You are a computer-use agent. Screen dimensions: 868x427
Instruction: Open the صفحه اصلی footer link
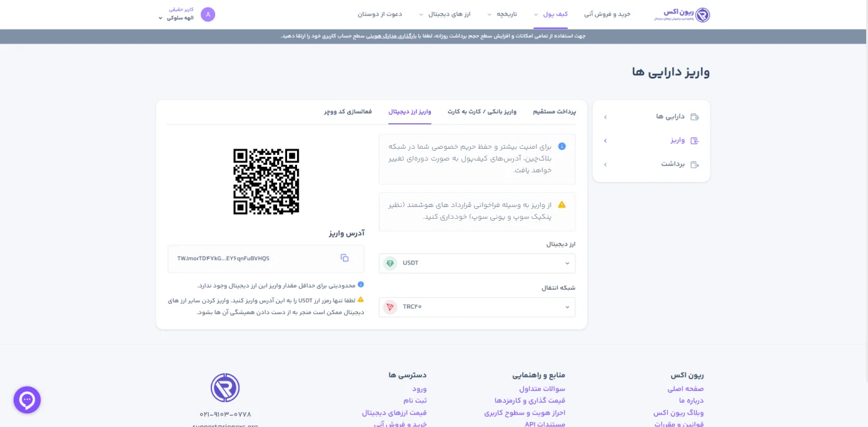pyautogui.click(x=685, y=389)
